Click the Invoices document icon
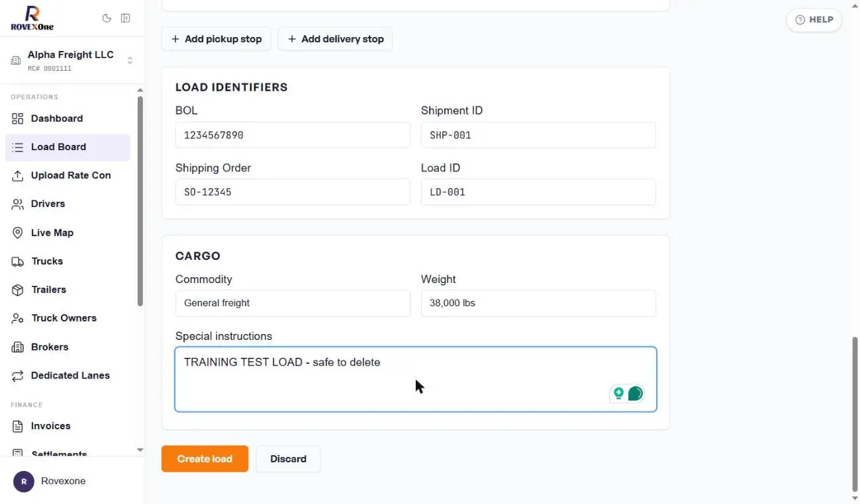 point(18,426)
